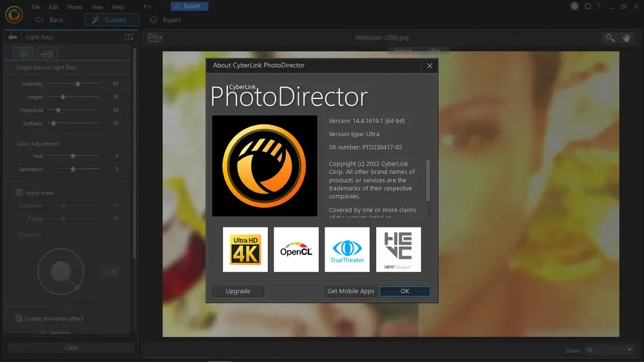Switch to Expert mode
The width and height of the screenshot is (644, 362).
(165, 20)
